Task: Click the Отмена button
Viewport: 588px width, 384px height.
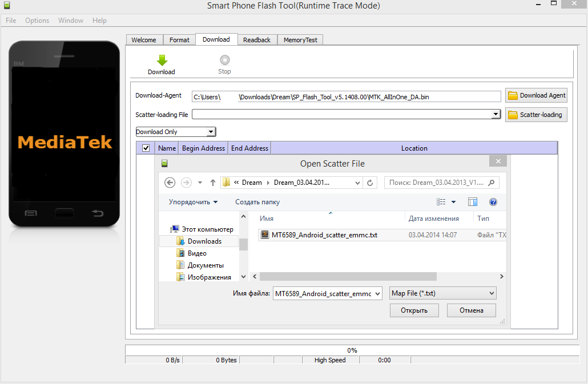Action: (472, 310)
